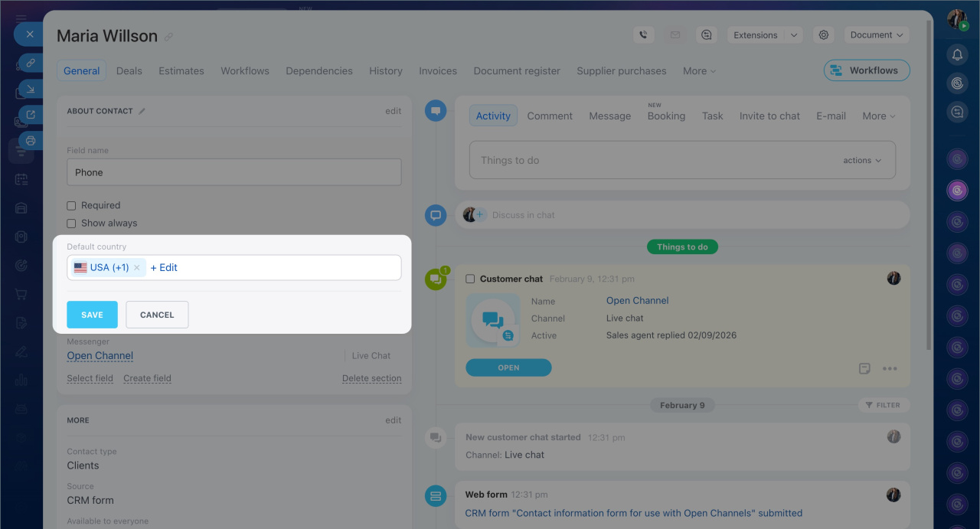The height and width of the screenshot is (529, 980).
Task: Click the SAVE button
Action: tap(92, 315)
